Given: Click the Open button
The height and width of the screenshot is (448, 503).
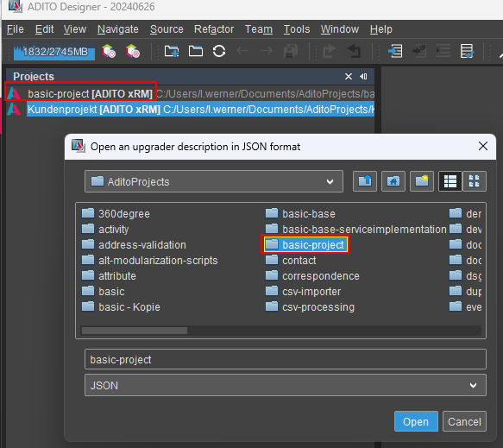Looking at the screenshot, I should point(416,421).
